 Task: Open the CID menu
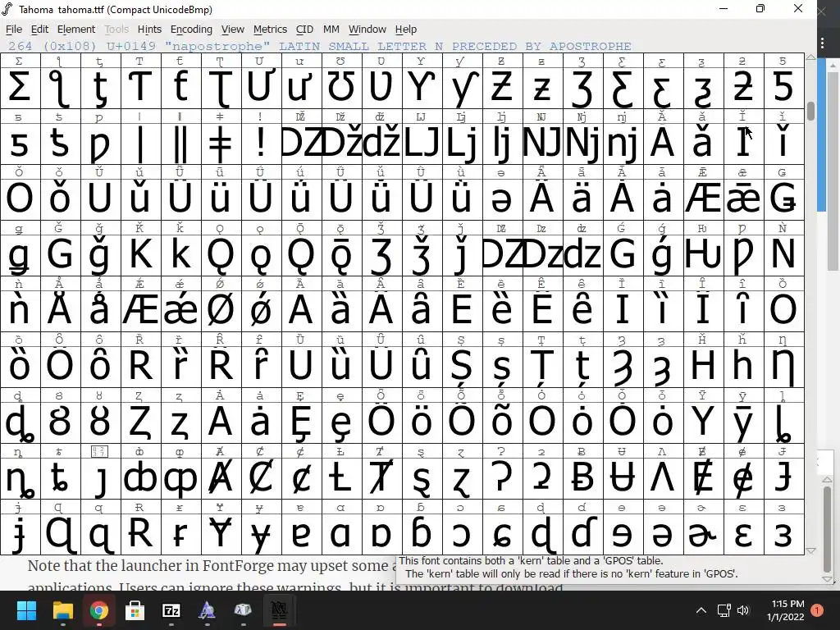[304, 30]
